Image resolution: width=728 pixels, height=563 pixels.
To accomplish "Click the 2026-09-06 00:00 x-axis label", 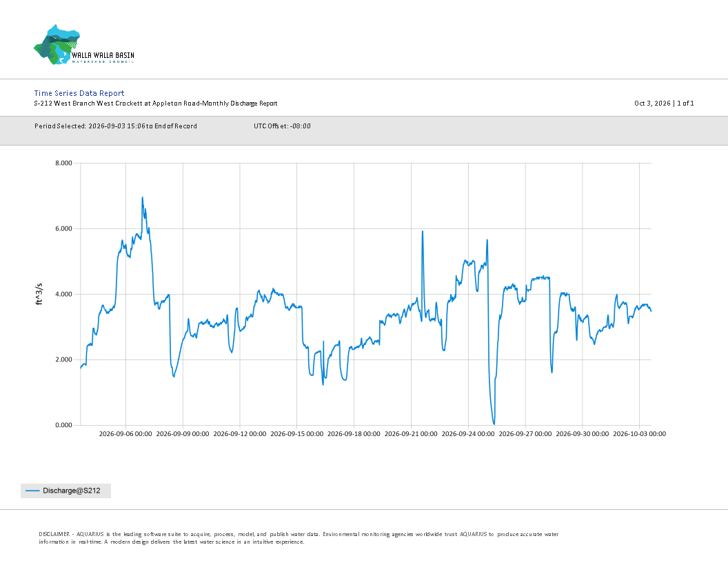I will coord(125,434).
